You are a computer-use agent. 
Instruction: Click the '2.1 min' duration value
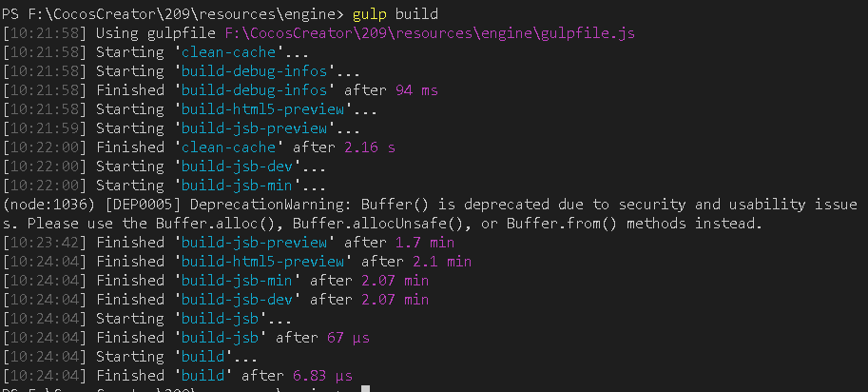442,262
